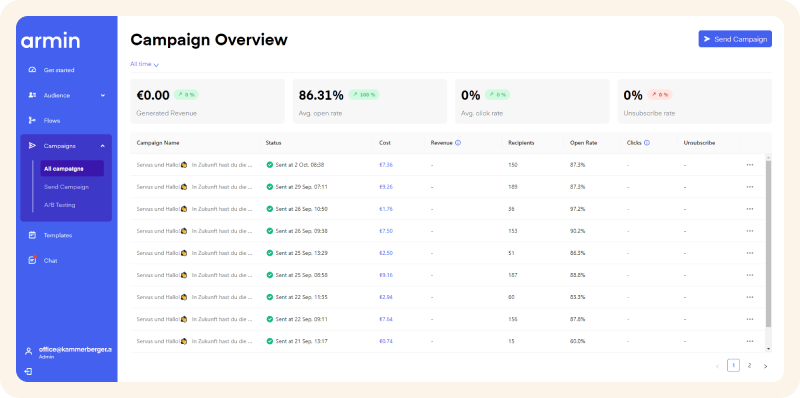Go to next page arrow
This screenshot has width=800, height=398.
(x=765, y=366)
